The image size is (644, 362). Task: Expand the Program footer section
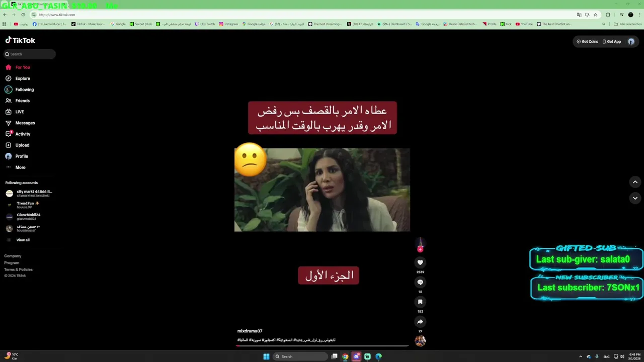tap(12, 262)
